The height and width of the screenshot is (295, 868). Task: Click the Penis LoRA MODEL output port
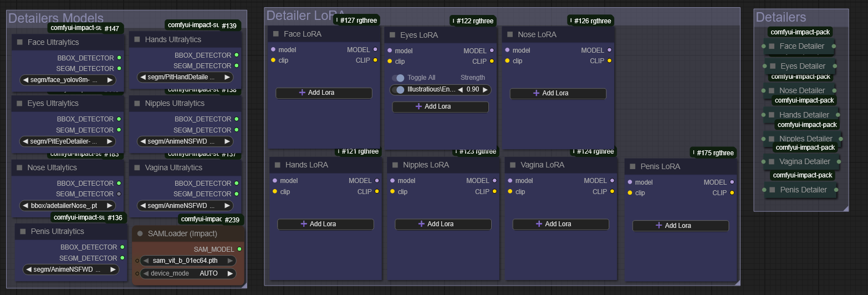pos(732,182)
